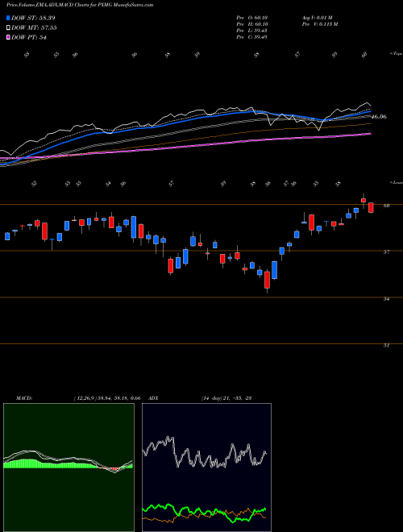Image resolution: width=403 pixels, height=532 pixels.
Task: Select the 'DOW ST: 58.39' legend text
Action: 33,18
